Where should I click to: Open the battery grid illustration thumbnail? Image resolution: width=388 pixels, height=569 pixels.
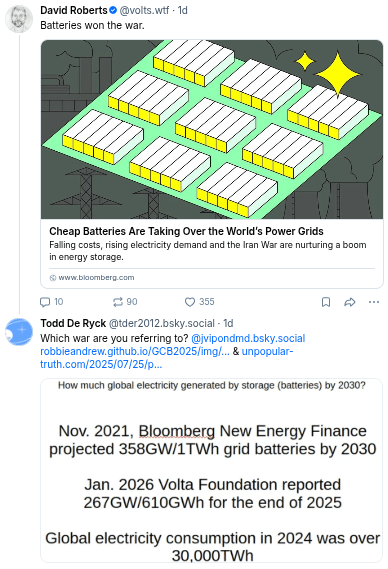click(212, 129)
